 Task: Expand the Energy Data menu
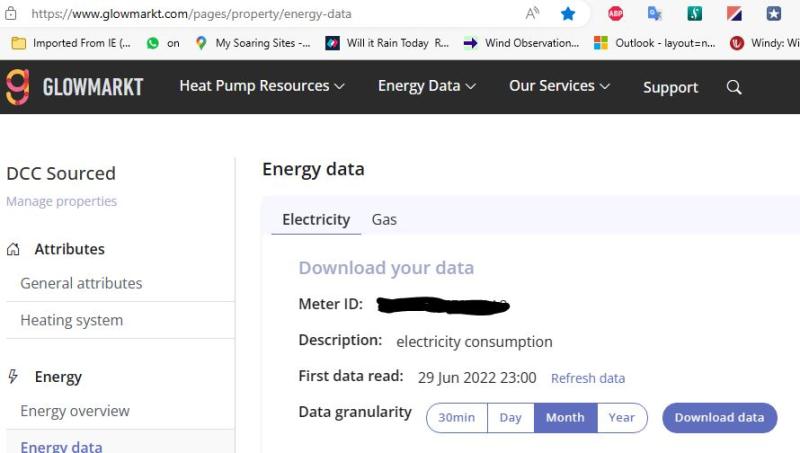pos(427,86)
